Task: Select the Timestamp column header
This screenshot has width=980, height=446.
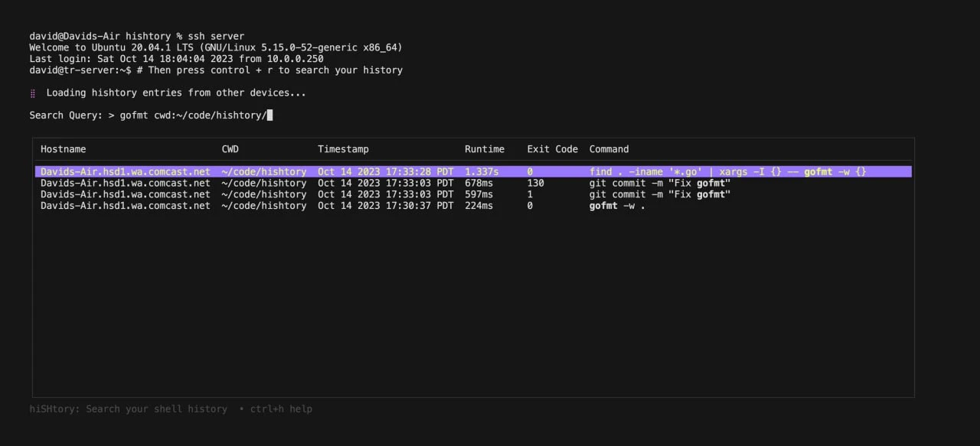Action: click(x=343, y=149)
